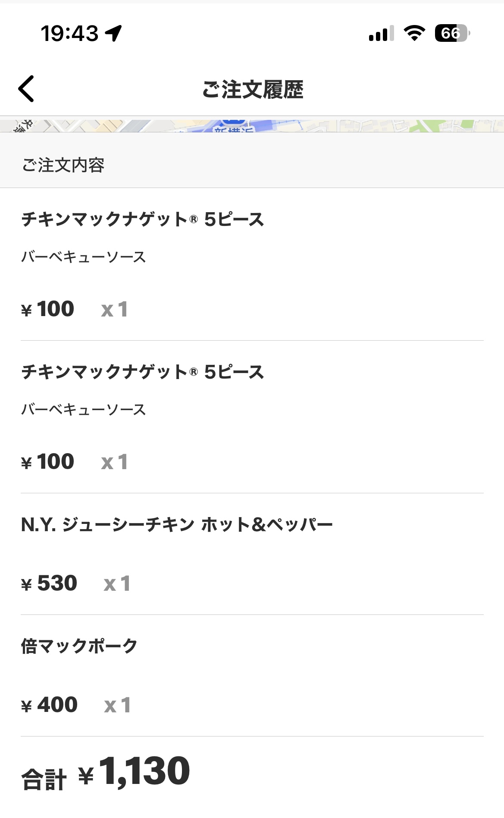504x818 pixels.
Task: Tap the map preview strip
Action: click(252, 126)
